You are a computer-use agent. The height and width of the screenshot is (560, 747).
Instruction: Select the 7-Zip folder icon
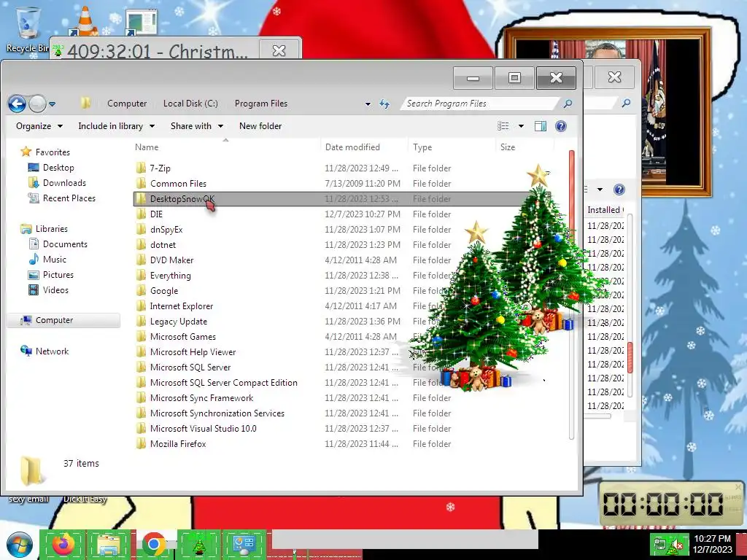click(141, 168)
